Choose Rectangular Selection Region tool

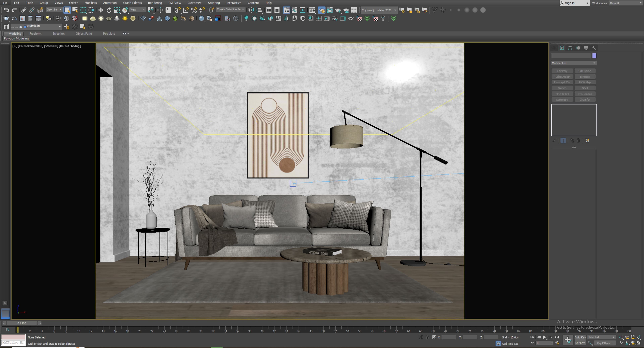pyautogui.click(x=83, y=10)
